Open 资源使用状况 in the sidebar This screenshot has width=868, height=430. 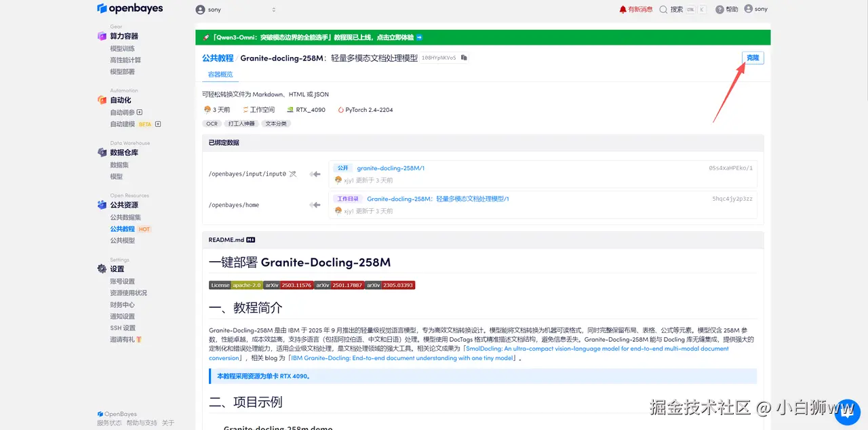tap(128, 293)
